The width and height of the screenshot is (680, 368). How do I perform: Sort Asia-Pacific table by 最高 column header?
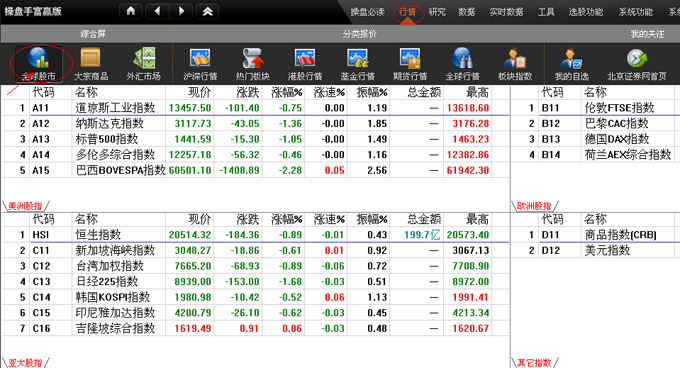pos(477,219)
